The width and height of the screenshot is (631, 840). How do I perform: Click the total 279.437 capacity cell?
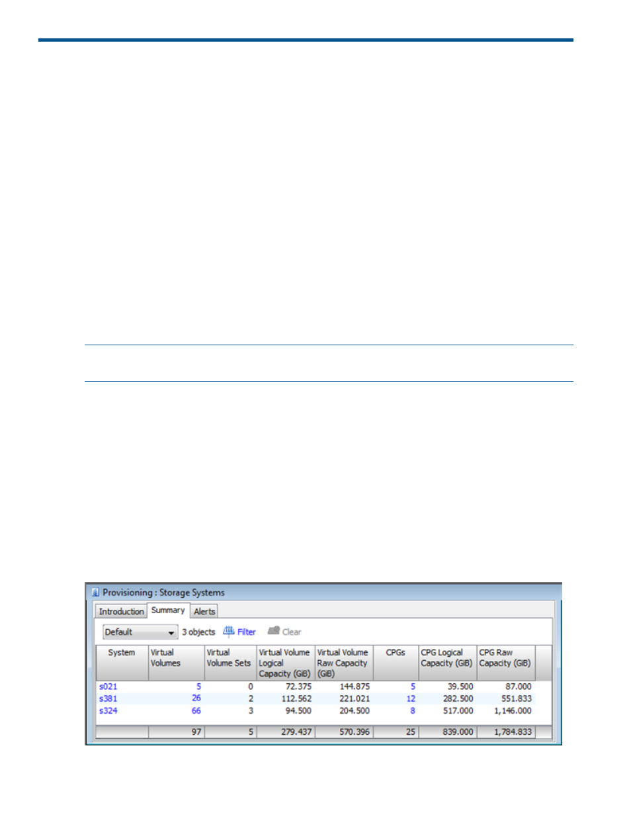(285, 732)
